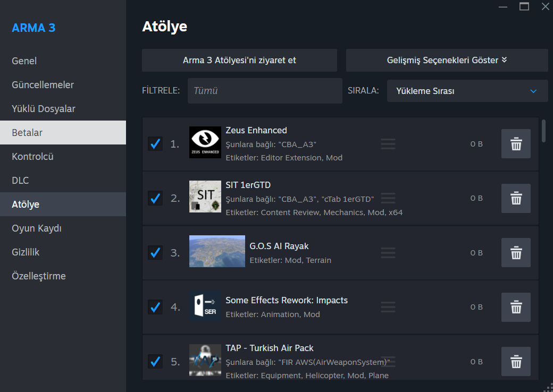Screen dimensions: 553x392
Task: Select the Atölye sidebar tab
Action: pos(63,204)
